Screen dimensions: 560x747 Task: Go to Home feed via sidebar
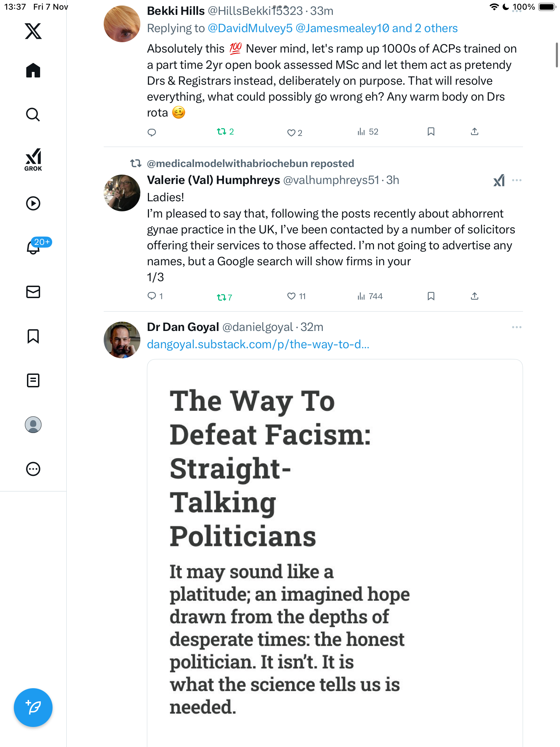[33, 71]
